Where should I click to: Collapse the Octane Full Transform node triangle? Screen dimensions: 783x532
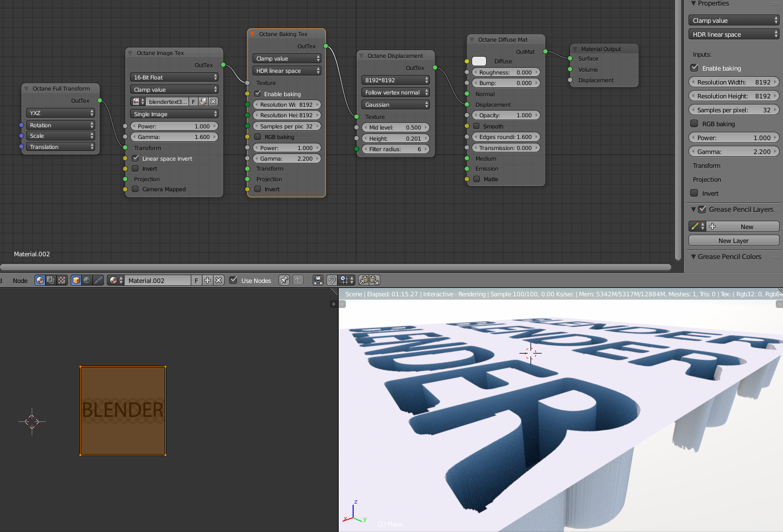(x=26, y=88)
